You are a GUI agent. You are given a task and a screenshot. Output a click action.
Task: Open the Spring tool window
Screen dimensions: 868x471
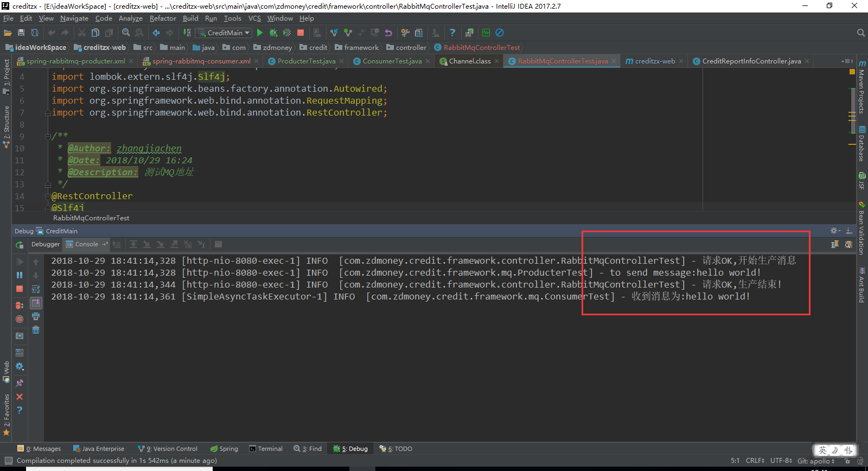(x=224, y=449)
